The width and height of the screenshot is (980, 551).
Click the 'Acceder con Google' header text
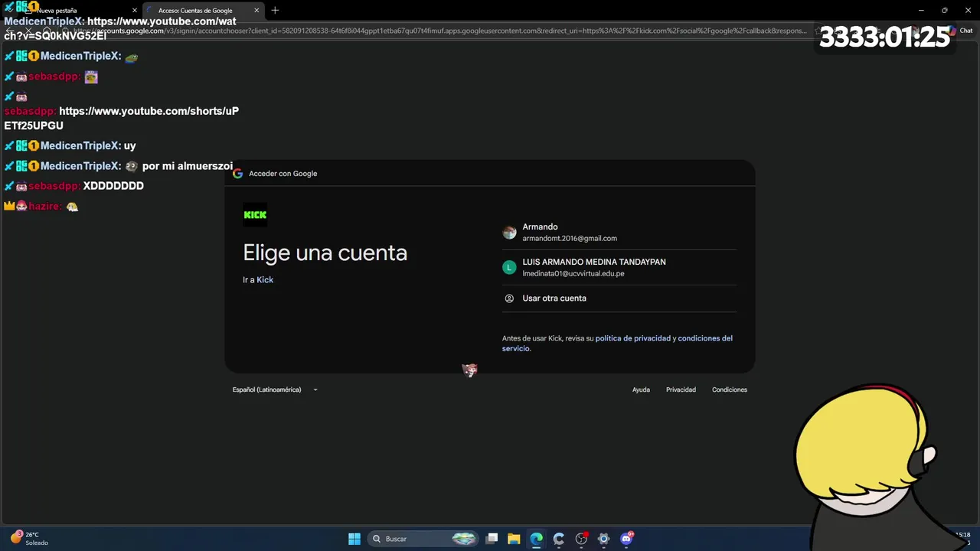[283, 174]
